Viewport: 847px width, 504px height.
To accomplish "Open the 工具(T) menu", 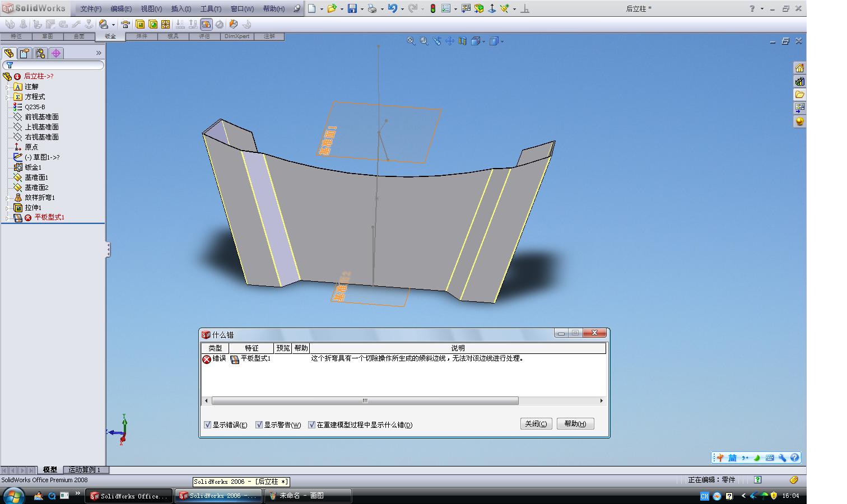I will (x=211, y=9).
